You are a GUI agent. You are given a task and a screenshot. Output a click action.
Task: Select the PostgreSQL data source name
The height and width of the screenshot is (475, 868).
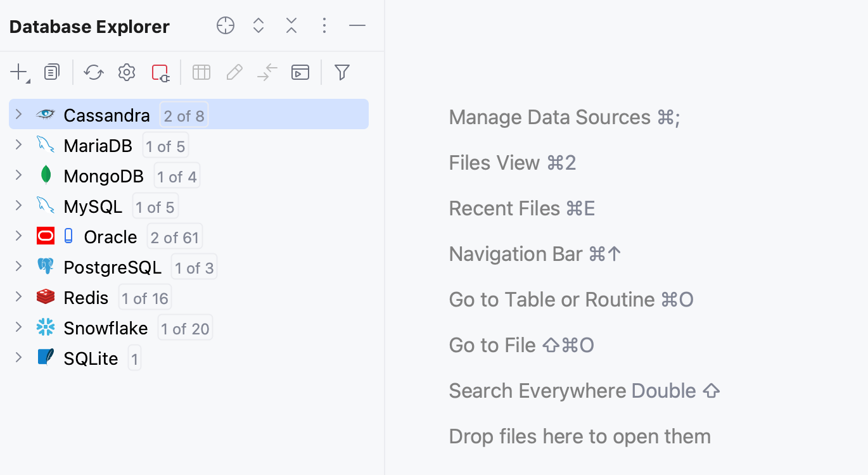coord(113,267)
